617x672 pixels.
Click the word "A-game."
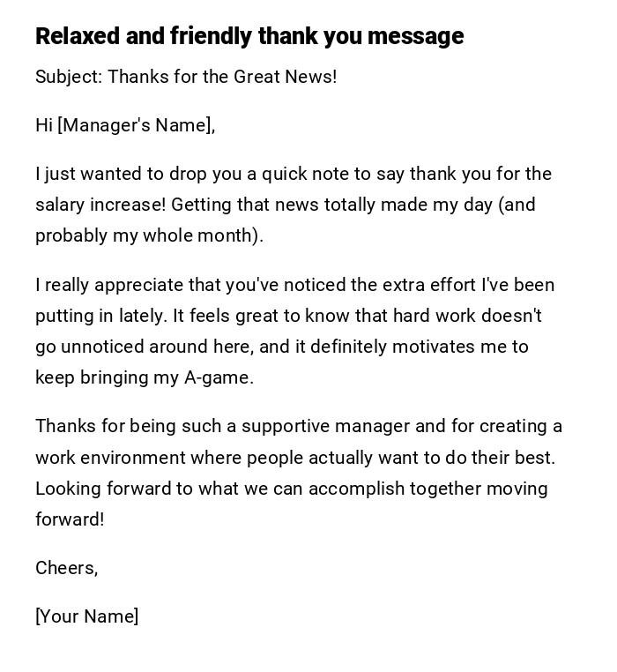(x=219, y=377)
